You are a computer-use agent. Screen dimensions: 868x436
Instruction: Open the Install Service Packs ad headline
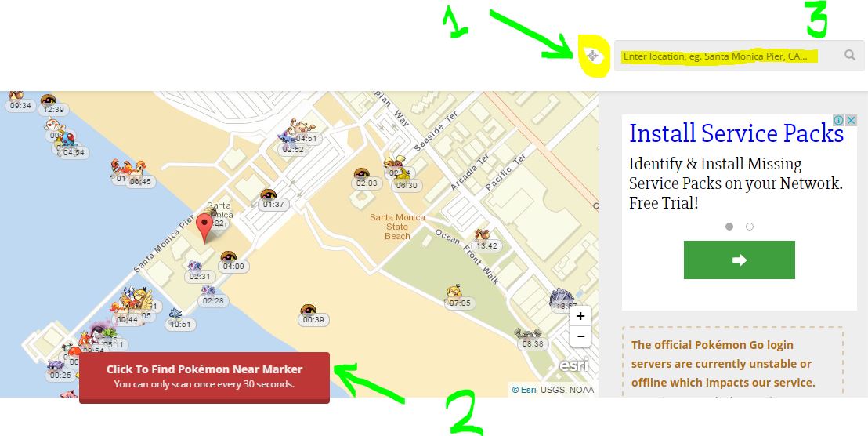coord(736,133)
